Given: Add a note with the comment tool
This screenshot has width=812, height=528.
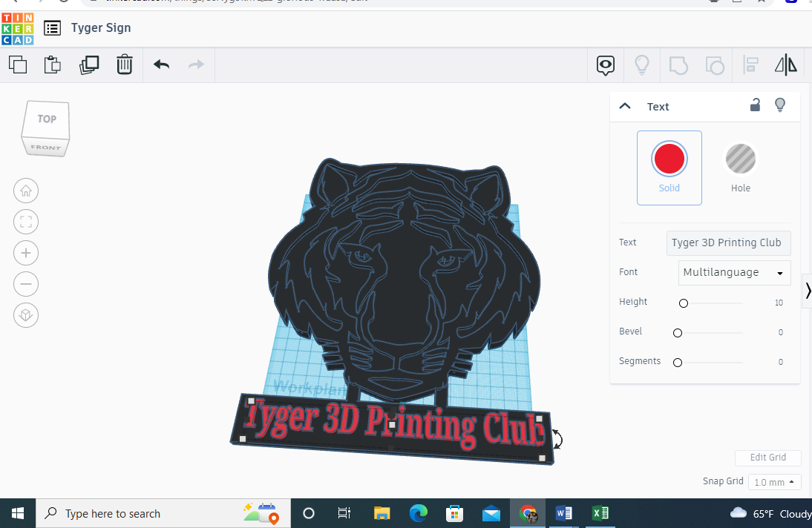Looking at the screenshot, I should [x=605, y=65].
